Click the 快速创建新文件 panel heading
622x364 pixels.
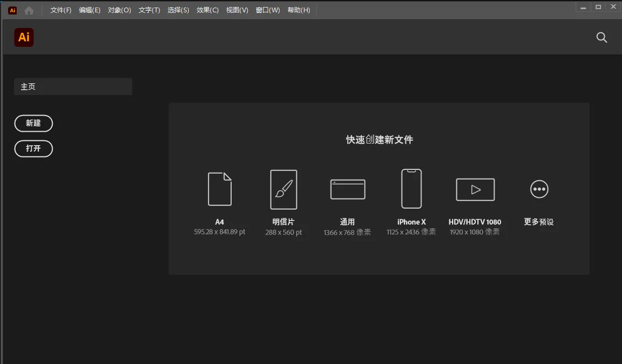click(379, 139)
